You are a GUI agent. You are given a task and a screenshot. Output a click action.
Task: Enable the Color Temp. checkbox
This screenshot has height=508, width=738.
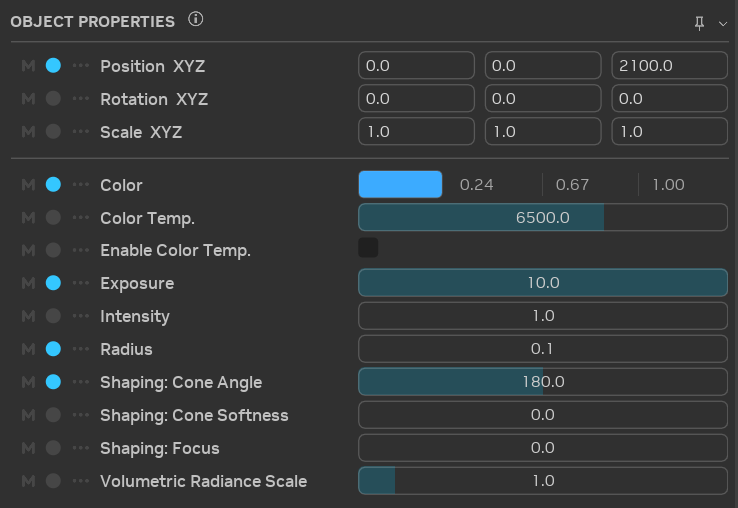click(368, 248)
